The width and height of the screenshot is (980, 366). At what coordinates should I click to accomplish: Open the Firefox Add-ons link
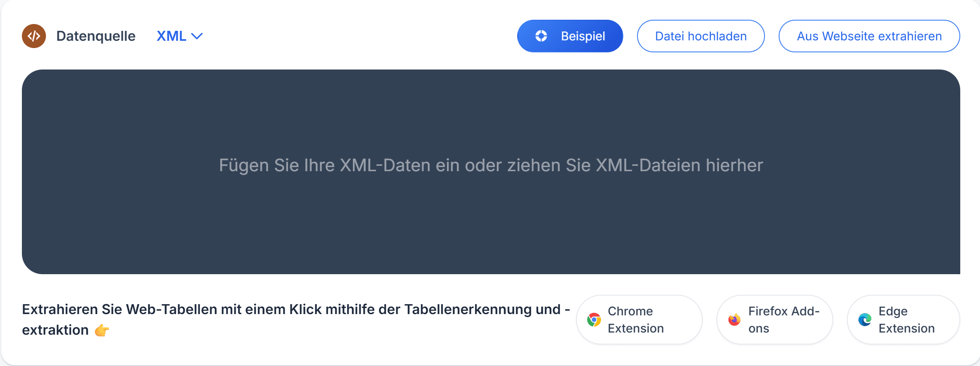[774, 320]
